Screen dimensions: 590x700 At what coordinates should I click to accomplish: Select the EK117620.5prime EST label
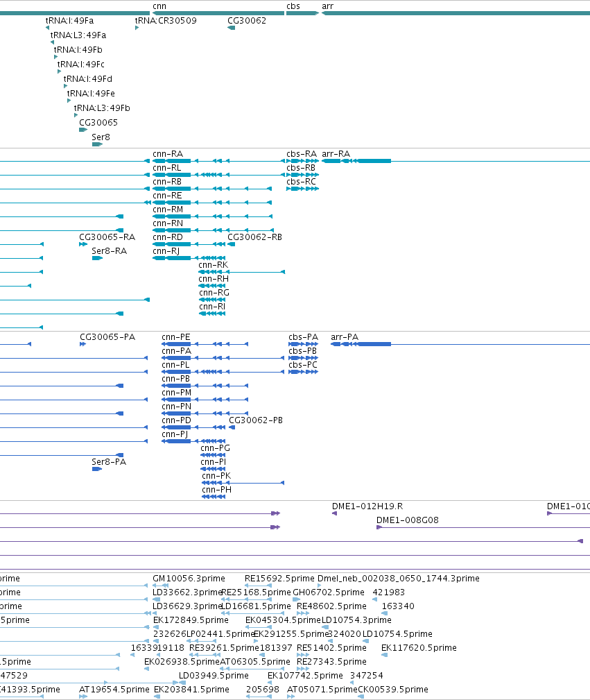pyautogui.click(x=419, y=648)
